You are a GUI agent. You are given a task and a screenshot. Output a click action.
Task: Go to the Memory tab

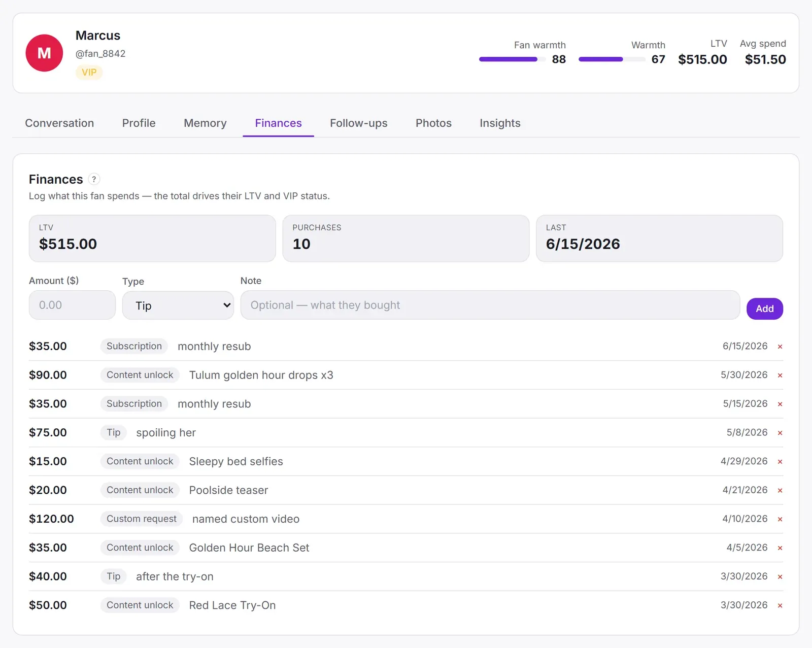[205, 123]
